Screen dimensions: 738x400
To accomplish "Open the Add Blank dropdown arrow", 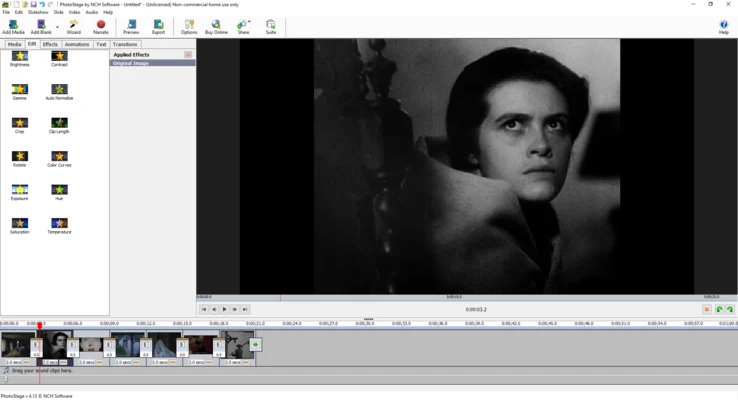I will tap(57, 27).
